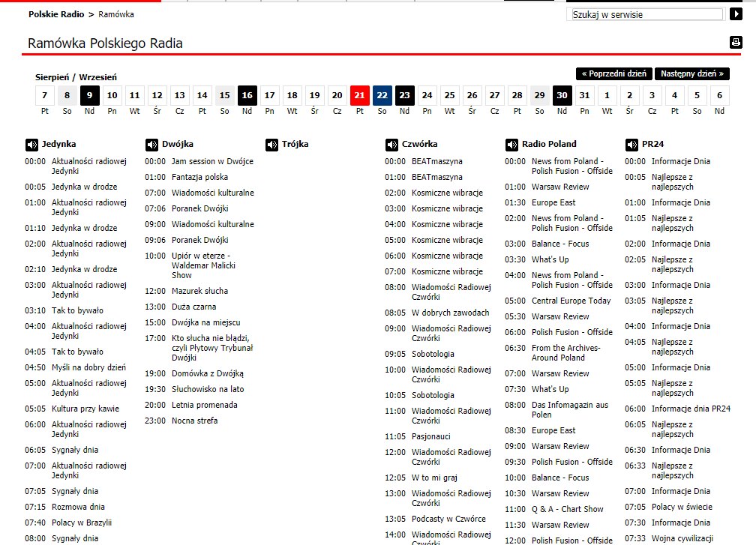This screenshot has width=756, height=545.
Task: Open 'Podcasty w Czwórce' programme
Action: pos(448,519)
